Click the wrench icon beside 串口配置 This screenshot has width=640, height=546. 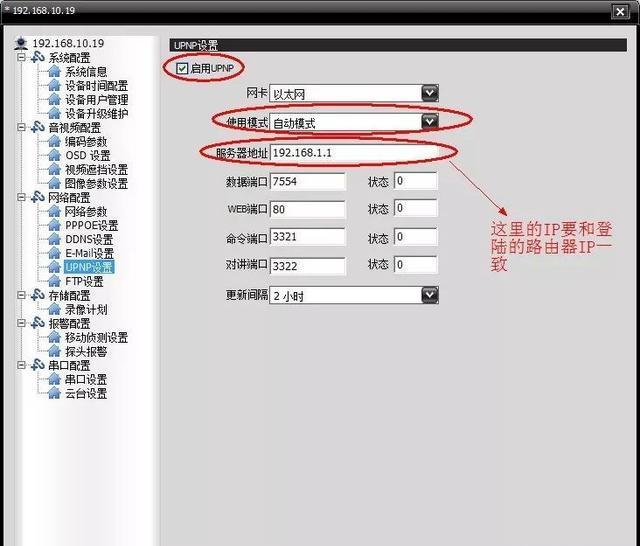[x=38, y=365]
